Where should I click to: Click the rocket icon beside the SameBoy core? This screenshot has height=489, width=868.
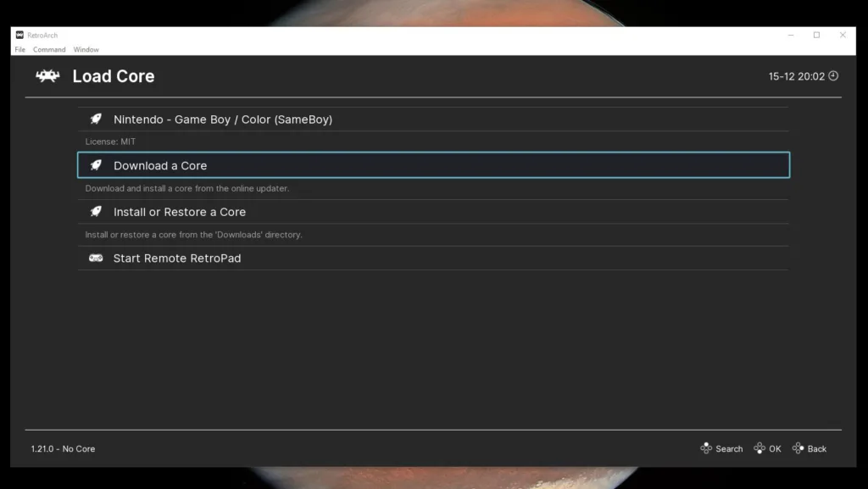pyautogui.click(x=96, y=119)
